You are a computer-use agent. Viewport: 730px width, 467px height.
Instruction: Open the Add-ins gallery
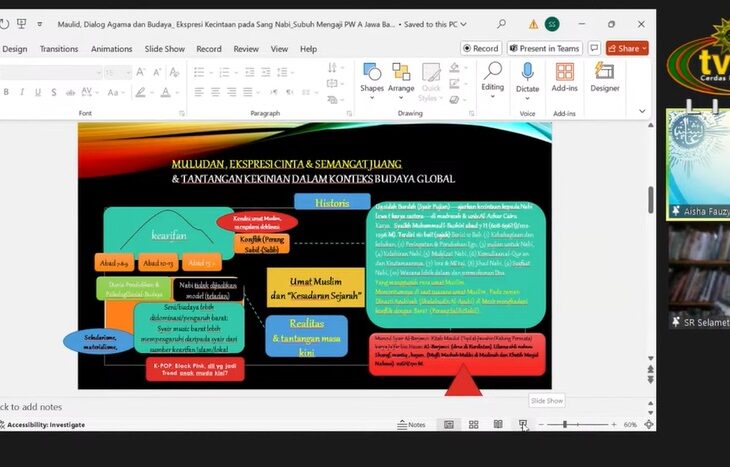pyautogui.click(x=564, y=77)
